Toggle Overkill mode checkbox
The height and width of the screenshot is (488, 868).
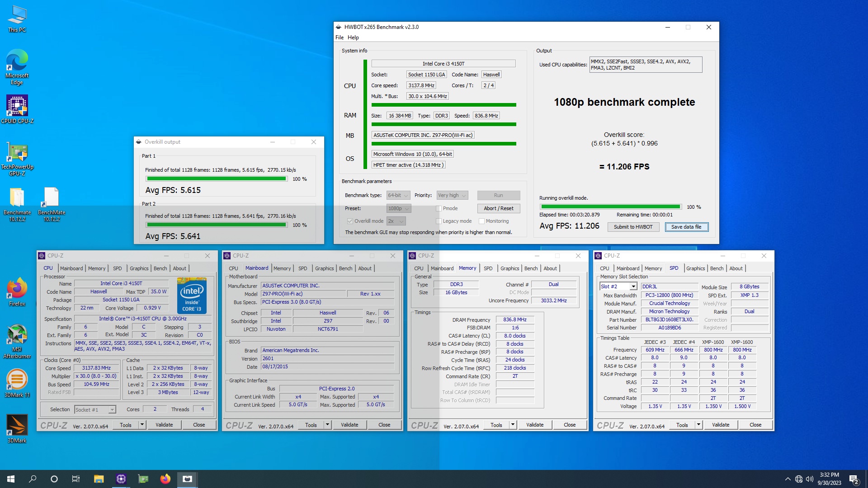(x=350, y=221)
